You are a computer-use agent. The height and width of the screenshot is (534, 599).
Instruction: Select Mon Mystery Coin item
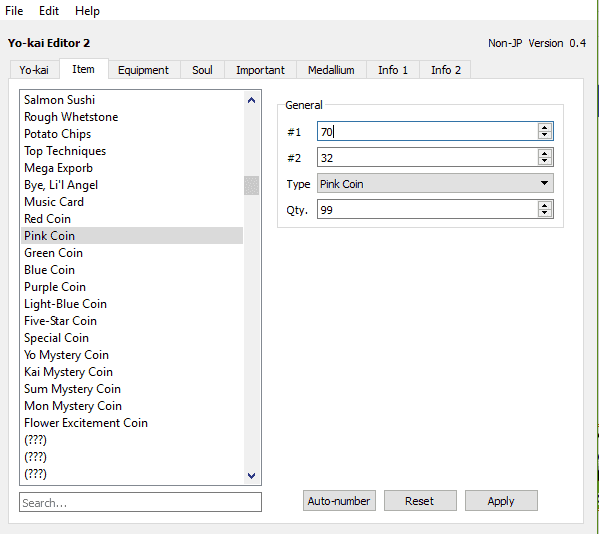point(132,406)
